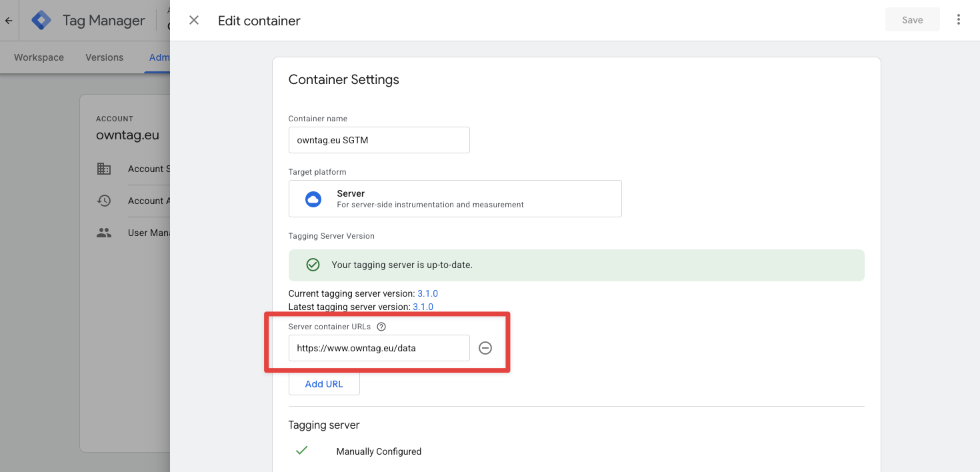The height and width of the screenshot is (472, 980).
Task: Click the Server cloud platform icon
Action: 313,199
